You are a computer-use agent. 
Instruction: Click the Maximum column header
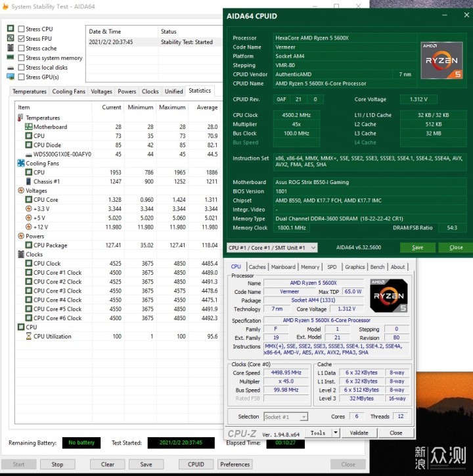[172, 107]
